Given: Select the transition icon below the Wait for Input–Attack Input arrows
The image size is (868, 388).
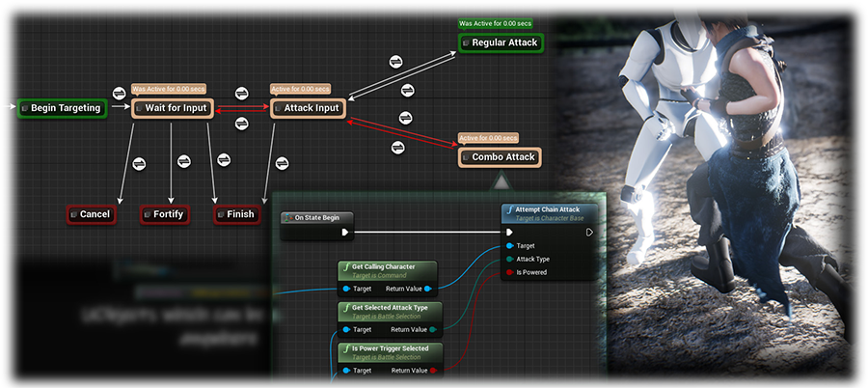Looking at the screenshot, I should (241, 124).
